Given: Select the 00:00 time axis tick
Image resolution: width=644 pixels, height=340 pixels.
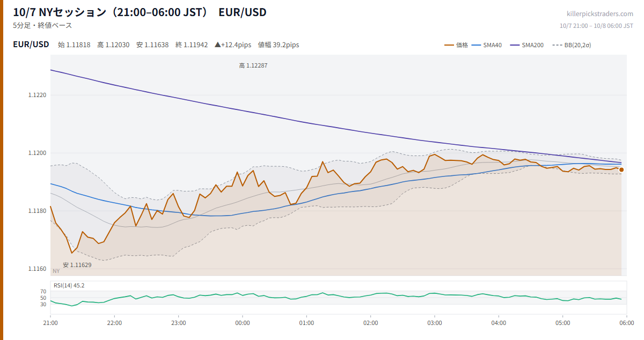Looking at the screenshot, I should [243, 323].
